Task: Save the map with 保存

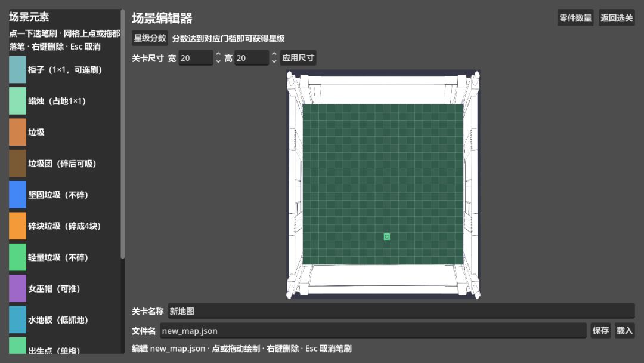Action: 600,331
